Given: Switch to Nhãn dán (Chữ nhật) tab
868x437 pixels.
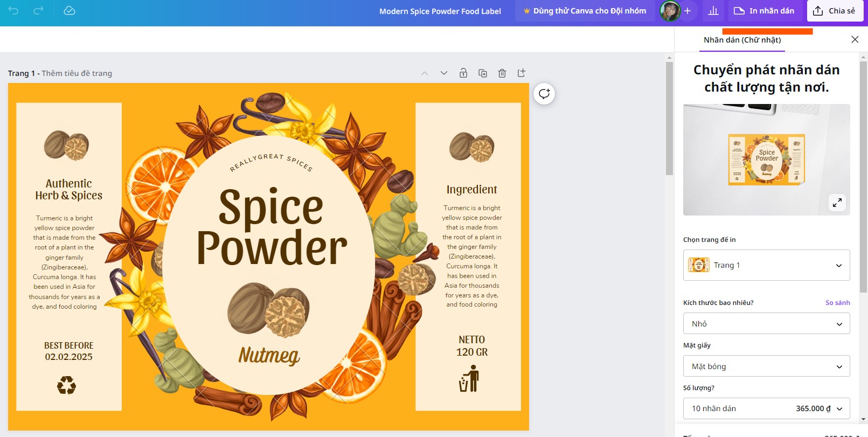Looking at the screenshot, I should click(x=742, y=40).
